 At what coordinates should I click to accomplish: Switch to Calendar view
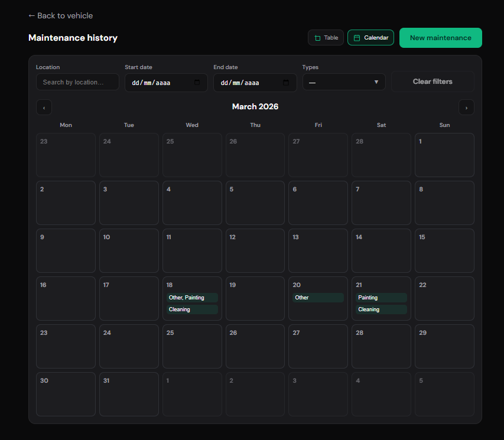click(370, 38)
